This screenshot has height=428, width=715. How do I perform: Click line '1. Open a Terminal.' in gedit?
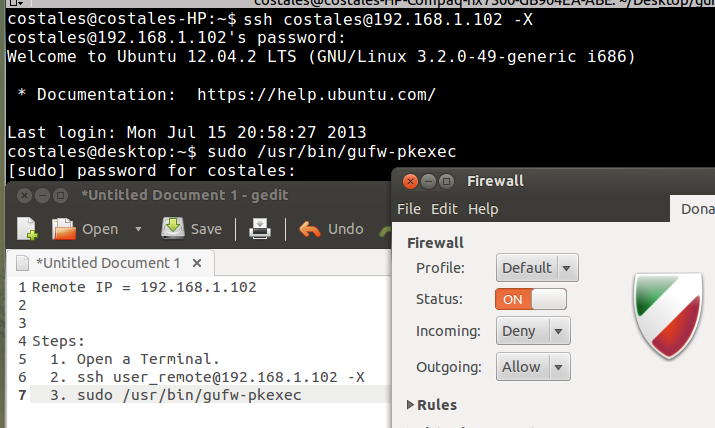coord(135,359)
